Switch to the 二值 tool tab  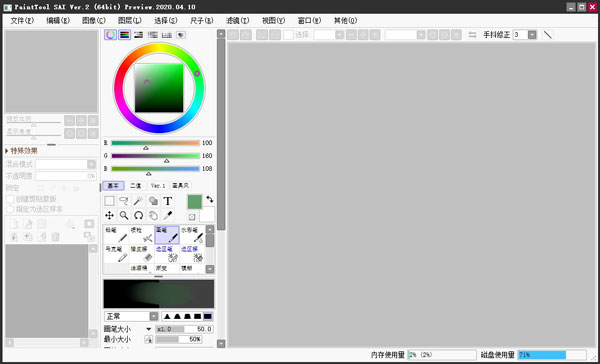(x=136, y=186)
